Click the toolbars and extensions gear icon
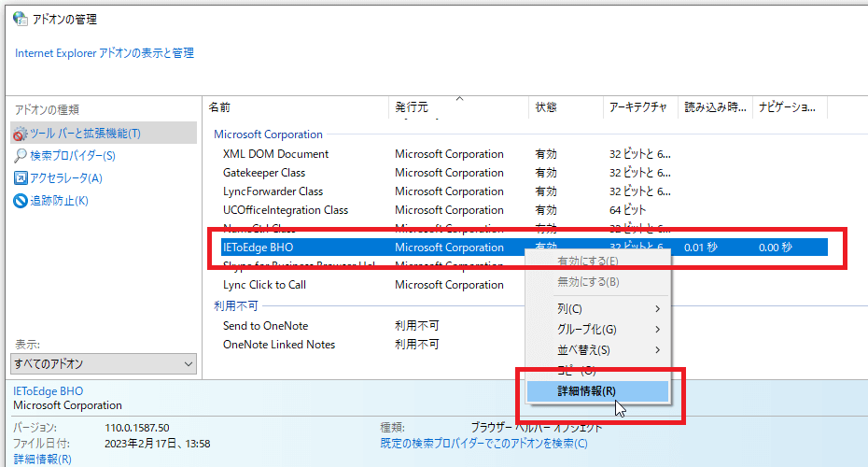Screen dimensions: 868x467 [21, 134]
